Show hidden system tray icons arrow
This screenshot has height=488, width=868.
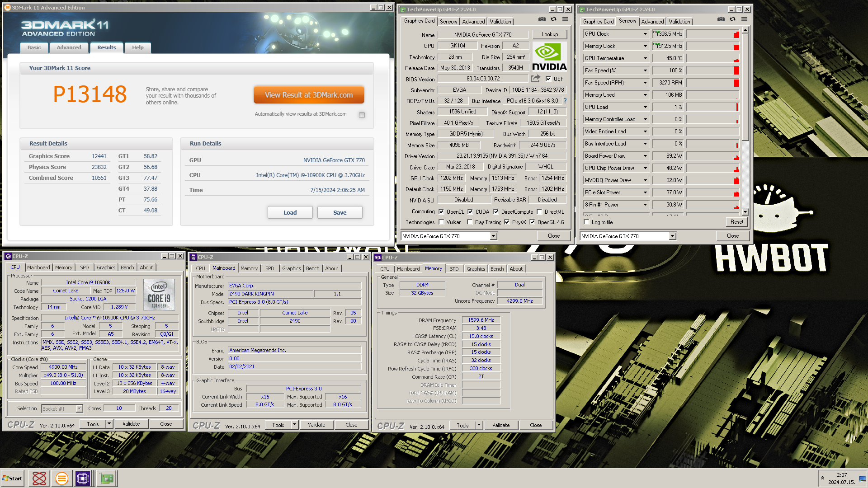[x=822, y=478]
